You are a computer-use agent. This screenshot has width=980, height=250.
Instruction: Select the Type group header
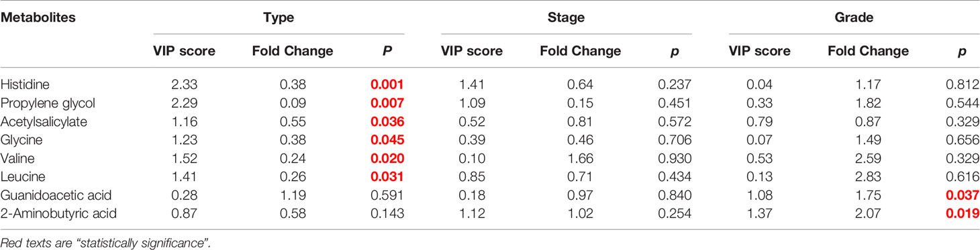click(x=278, y=17)
